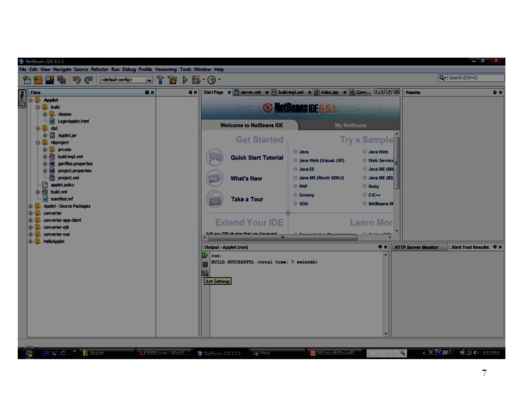Open the Tools menu
Image resolution: width=532 pixels, height=399 pixels.
[185, 69]
